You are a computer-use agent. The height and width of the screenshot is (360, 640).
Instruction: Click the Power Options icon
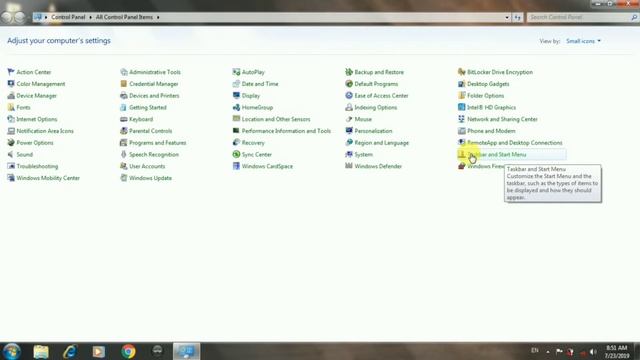pos(11,142)
